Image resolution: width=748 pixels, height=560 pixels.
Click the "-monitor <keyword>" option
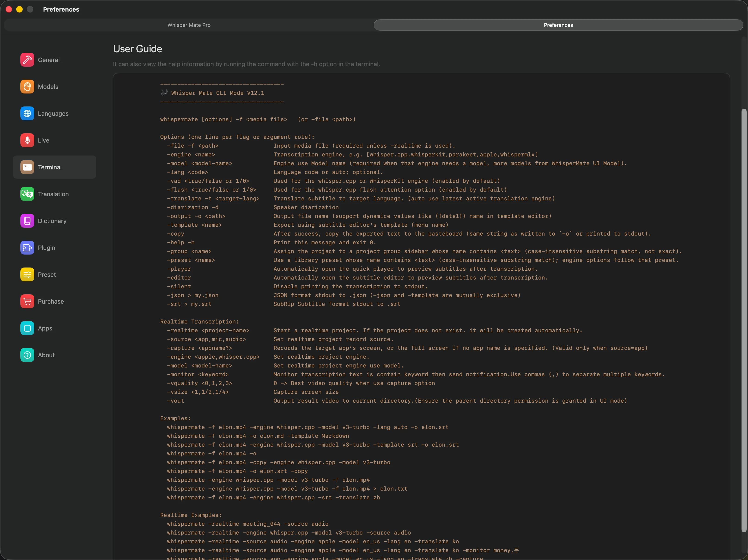(198, 374)
